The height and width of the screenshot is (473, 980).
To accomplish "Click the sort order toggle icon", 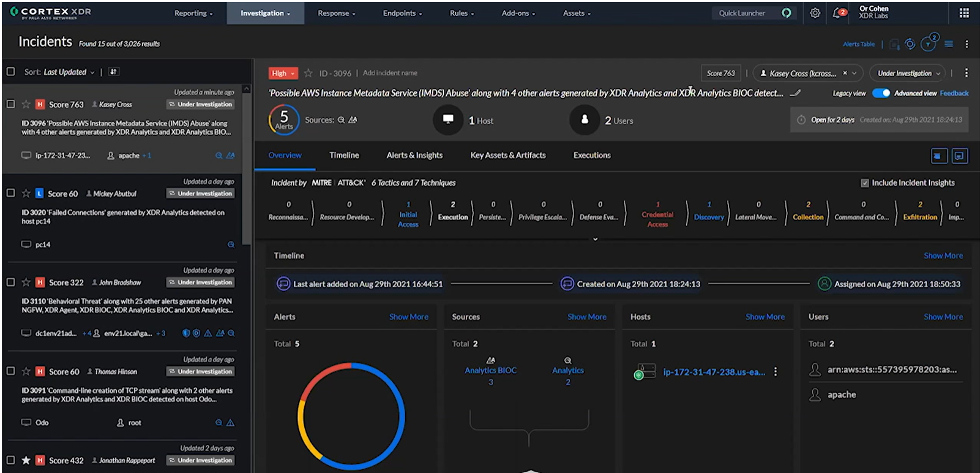I will tap(113, 72).
